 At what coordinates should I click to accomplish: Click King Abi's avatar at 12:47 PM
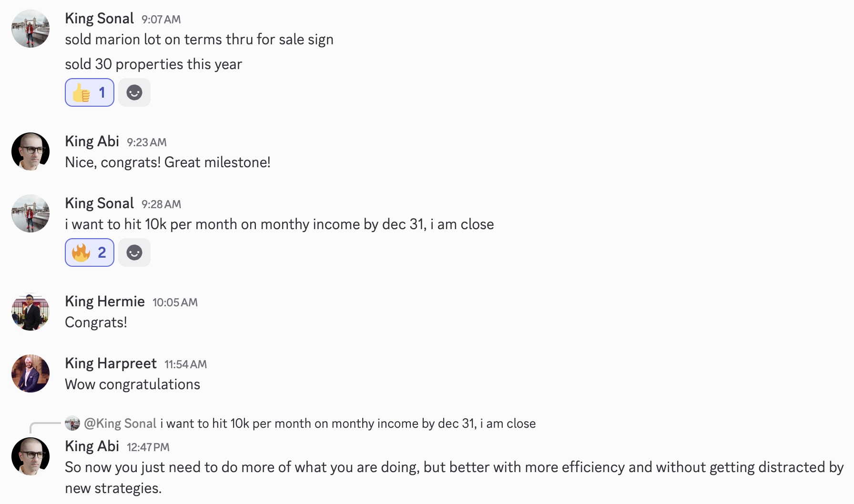tap(30, 456)
